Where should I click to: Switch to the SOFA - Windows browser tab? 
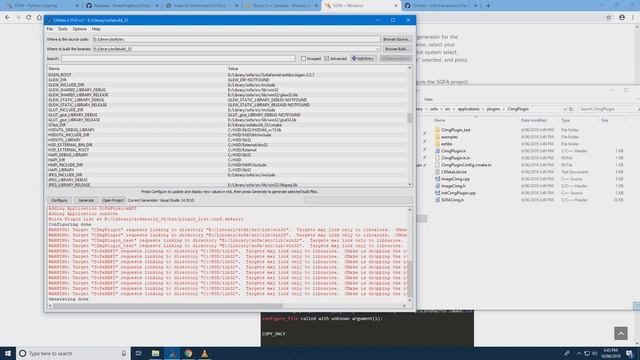point(361,6)
